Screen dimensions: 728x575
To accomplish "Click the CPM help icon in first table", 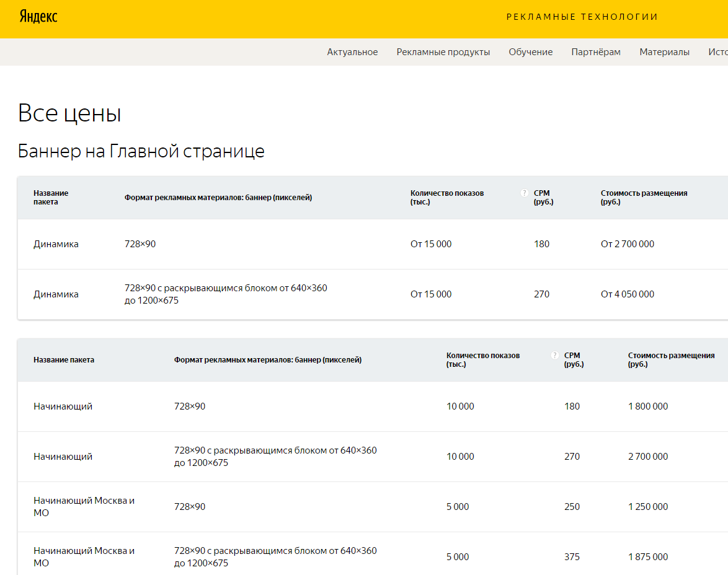I will point(524,193).
